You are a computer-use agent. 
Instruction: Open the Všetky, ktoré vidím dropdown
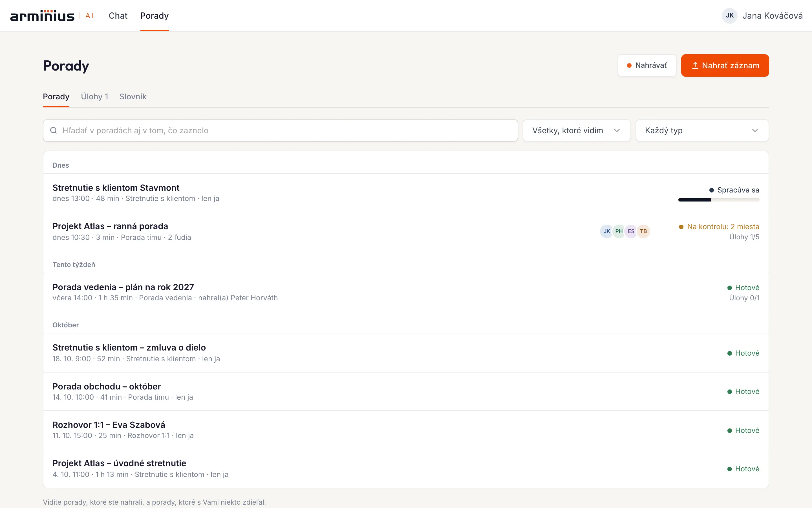tap(577, 130)
